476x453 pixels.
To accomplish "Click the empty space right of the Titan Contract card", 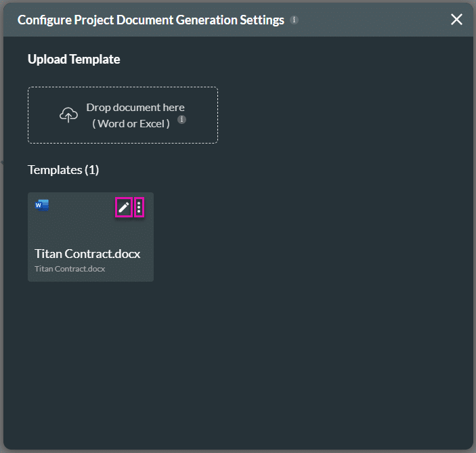I will tap(305, 237).
